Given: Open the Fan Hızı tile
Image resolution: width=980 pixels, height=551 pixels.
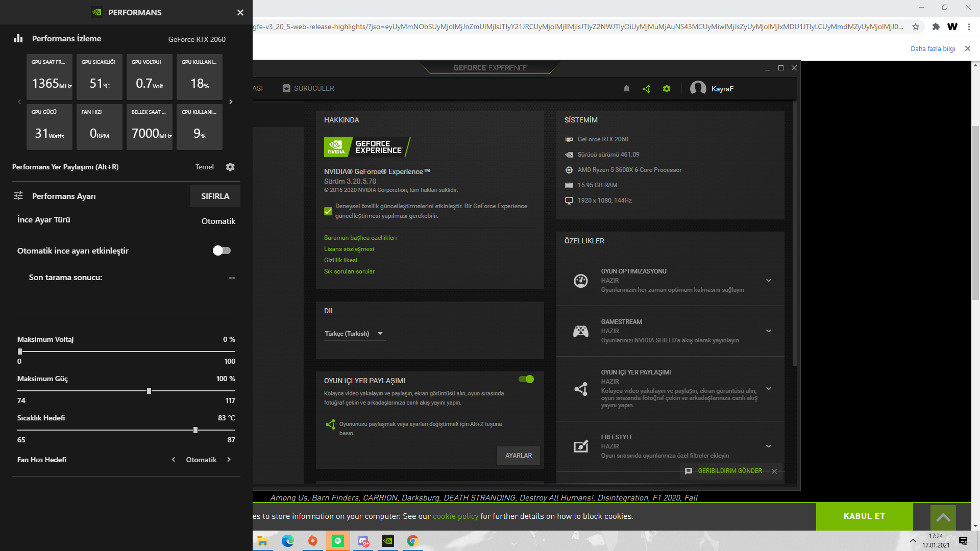Looking at the screenshot, I should click(100, 127).
